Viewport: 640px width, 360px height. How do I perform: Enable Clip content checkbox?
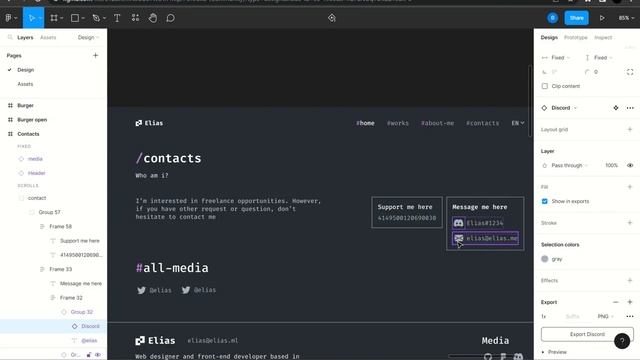(x=544, y=86)
